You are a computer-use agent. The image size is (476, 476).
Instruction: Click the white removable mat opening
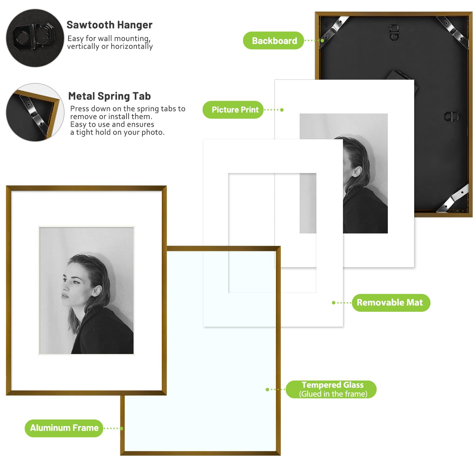pos(272,233)
